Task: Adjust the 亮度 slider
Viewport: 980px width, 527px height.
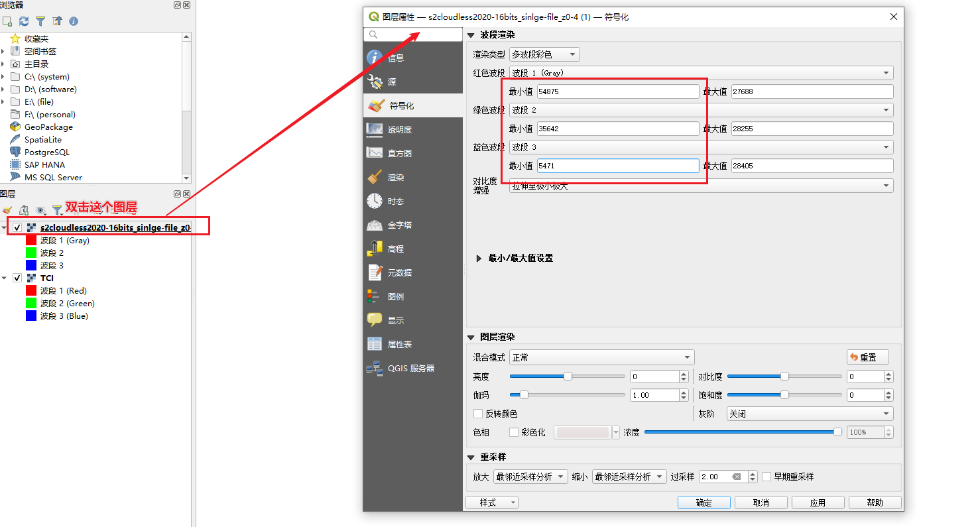Action: click(567, 376)
